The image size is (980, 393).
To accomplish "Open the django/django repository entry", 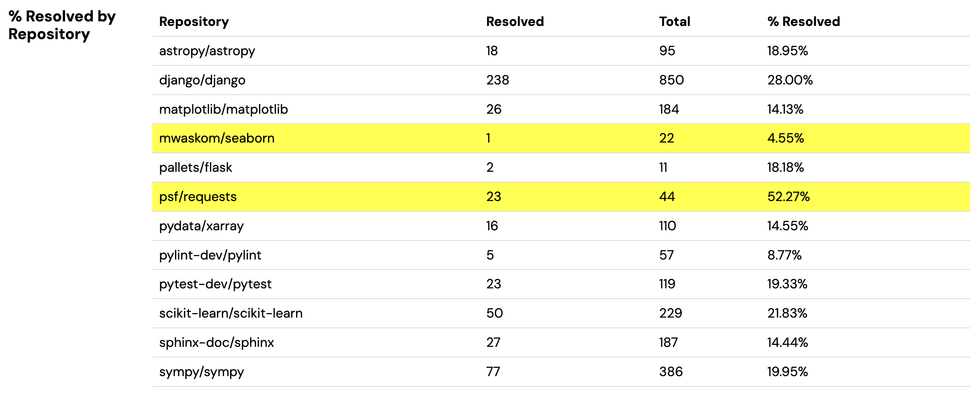I will click(202, 80).
